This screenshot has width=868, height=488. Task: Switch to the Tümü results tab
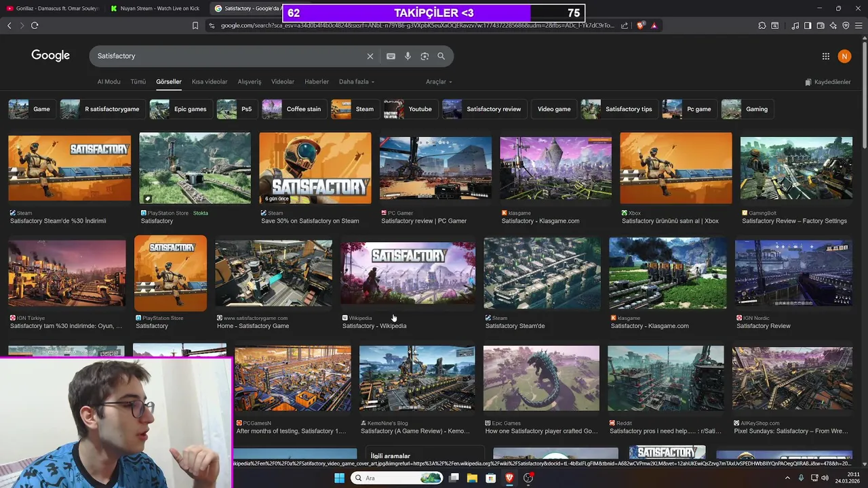[138, 82]
